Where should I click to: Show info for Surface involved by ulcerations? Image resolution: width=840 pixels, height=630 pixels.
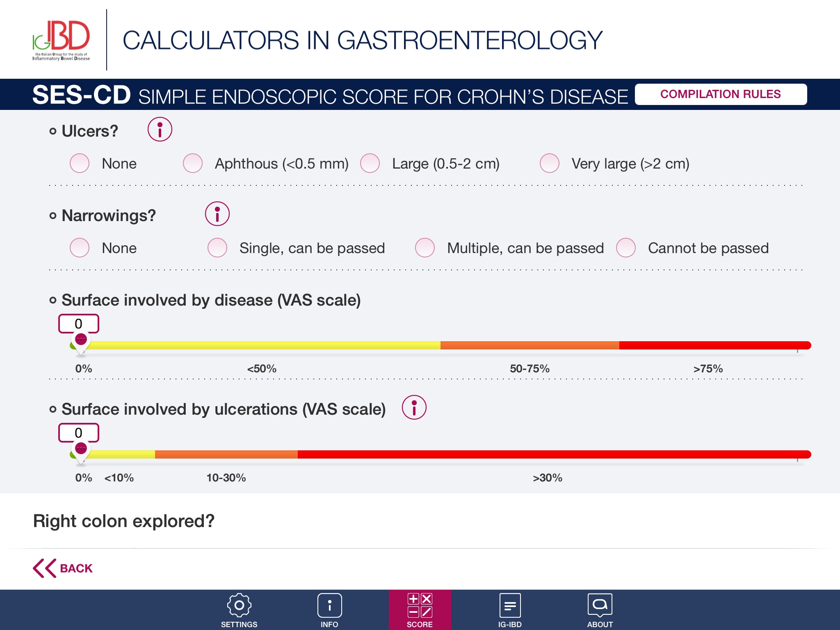[414, 408]
